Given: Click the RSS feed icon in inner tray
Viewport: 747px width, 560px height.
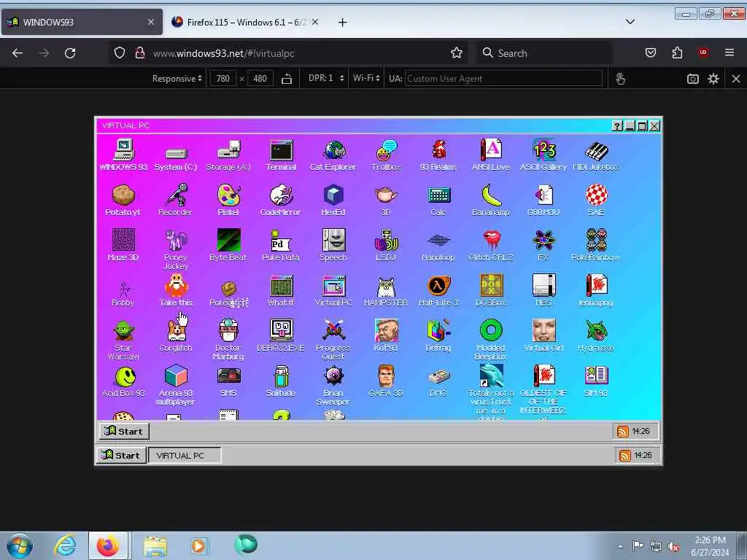Looking at the screenshot, I should [623, 432].
